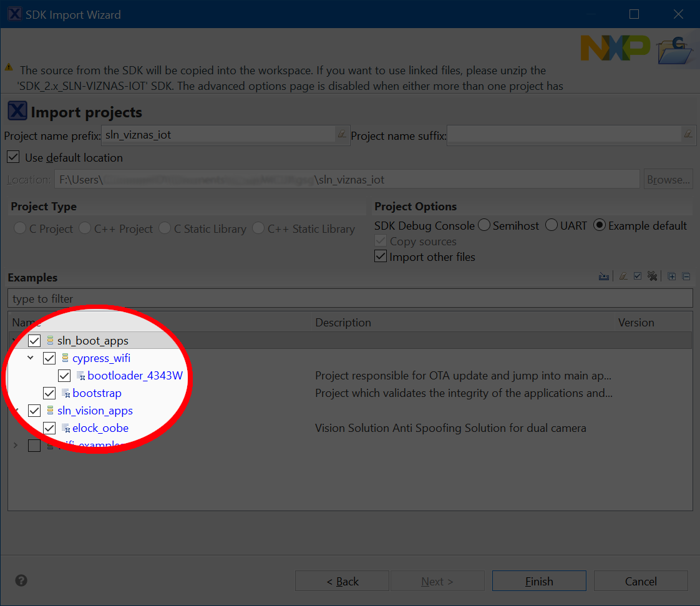Click the expand-all plus icon
The height and width of the screenshot is (606, 700).
pyautogui.click(x=672, y=276)
